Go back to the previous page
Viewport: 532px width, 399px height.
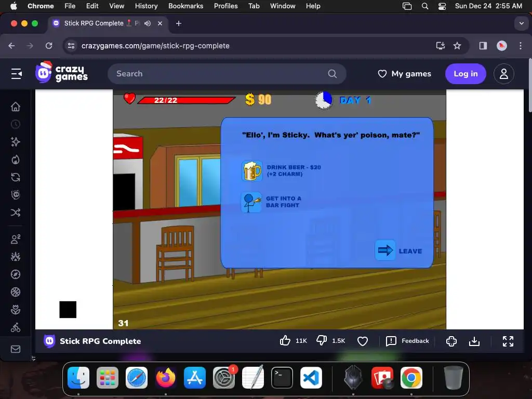point(11,46)
